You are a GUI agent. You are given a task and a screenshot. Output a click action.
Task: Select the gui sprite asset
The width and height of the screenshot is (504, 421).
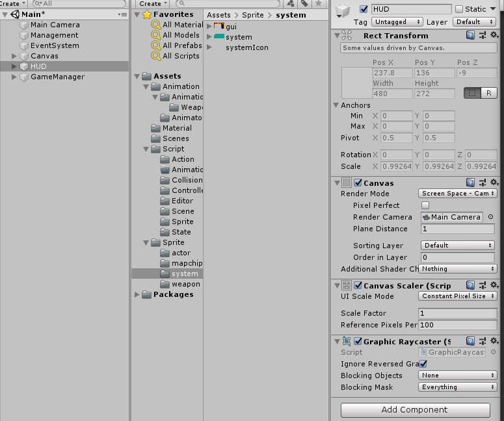(231, 27)
